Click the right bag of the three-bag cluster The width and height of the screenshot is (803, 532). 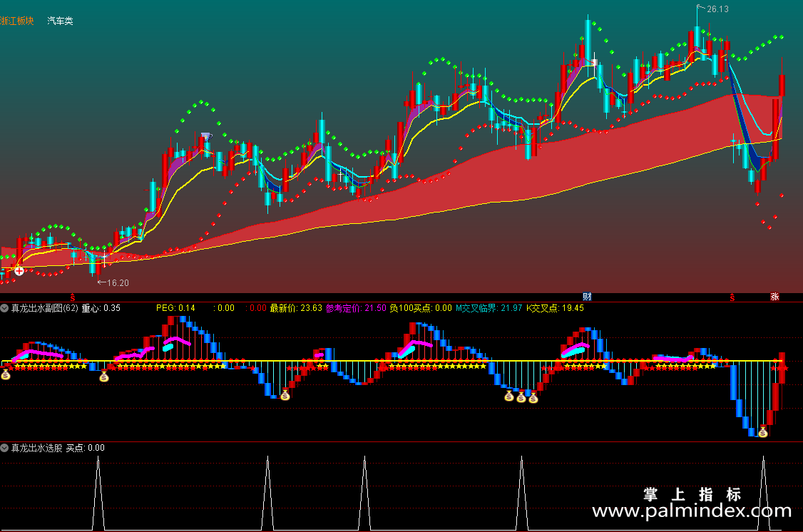(x=533, y=397)
